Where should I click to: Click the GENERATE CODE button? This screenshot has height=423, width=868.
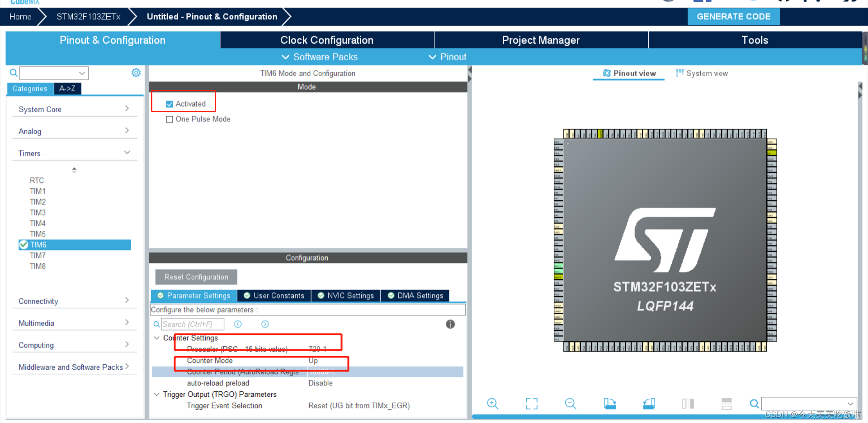pyautogui.click(x=734, y=16)
